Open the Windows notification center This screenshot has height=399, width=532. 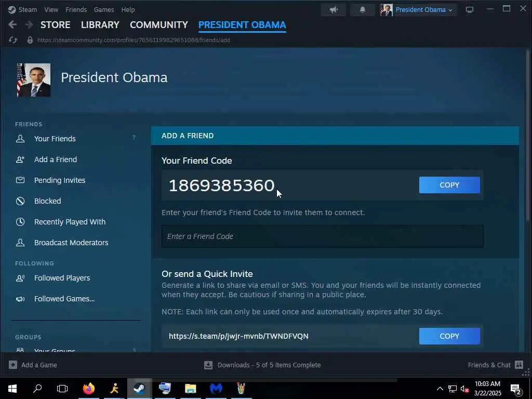coord(516,389)
